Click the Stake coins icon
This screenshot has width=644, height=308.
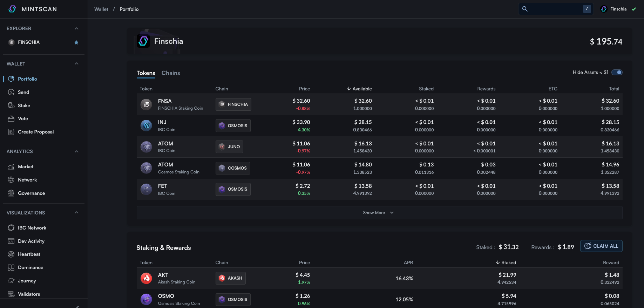[x=11, y=105]
